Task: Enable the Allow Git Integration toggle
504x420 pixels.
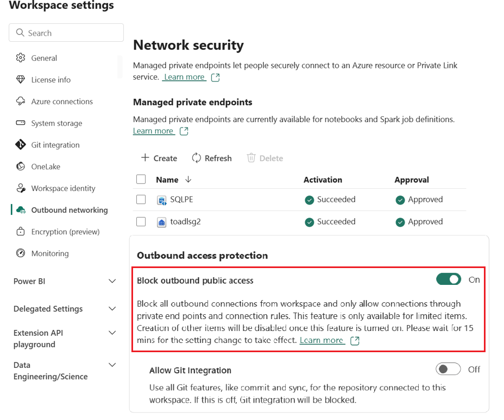Action: coord(449,369)
